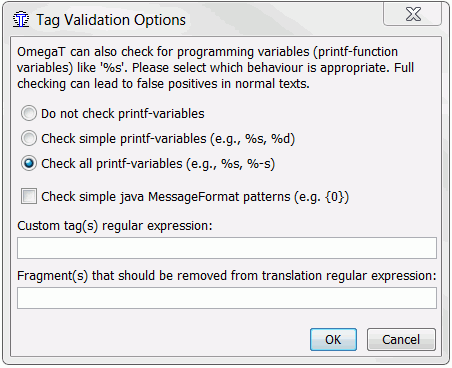Choose Check simple printf-variables radio option
The image size is (452, 368).
point(29,138)
